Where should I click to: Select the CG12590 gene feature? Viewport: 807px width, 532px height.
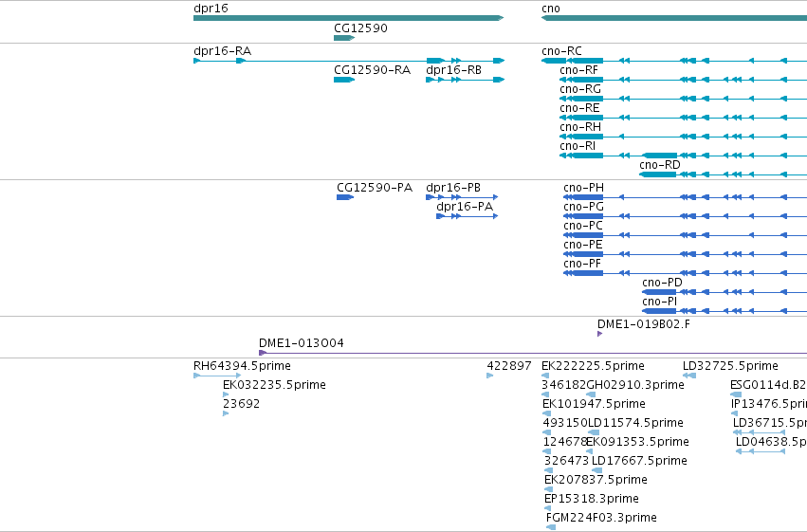[344, 38]
